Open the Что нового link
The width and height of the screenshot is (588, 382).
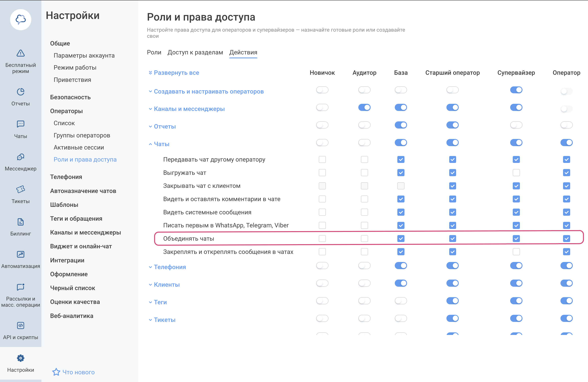(x=78, y=372)
